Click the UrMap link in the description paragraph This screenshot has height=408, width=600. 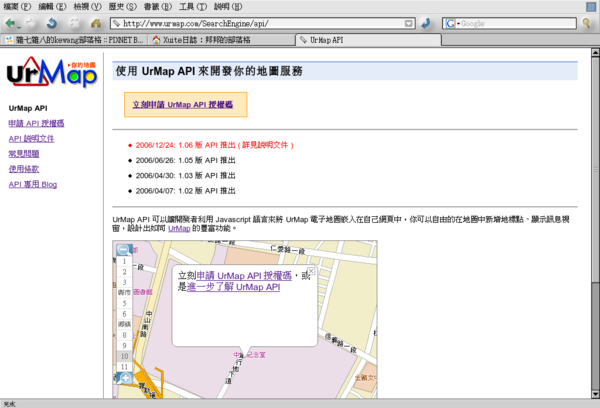point(179,228)
